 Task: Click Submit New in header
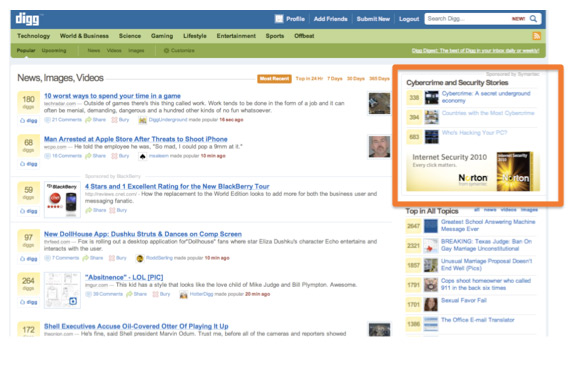click(x=373, y=19)
